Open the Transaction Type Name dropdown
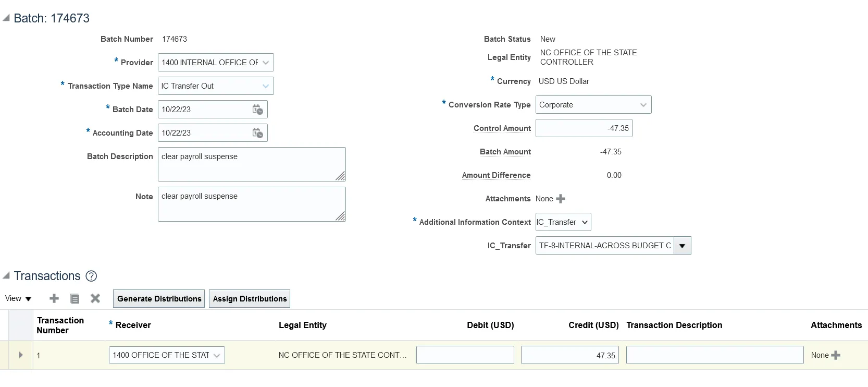Screen dimensions: 868x387 coord(266,86)
